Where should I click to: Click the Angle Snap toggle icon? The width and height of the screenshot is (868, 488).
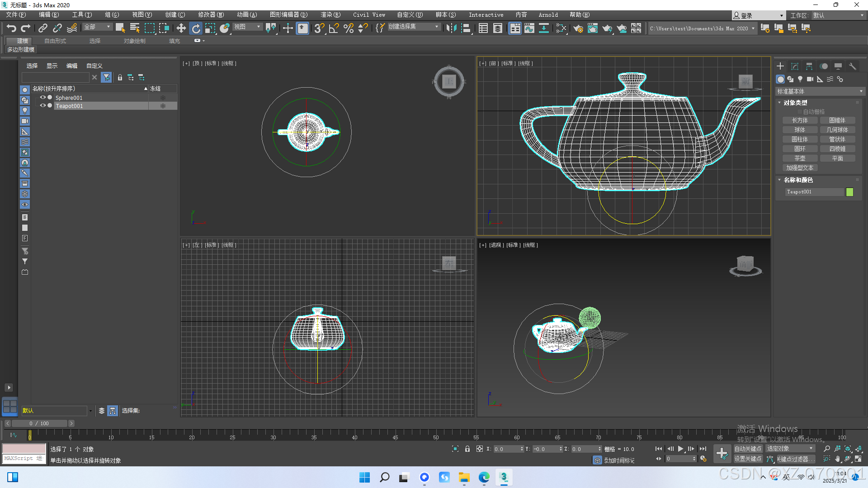(334, 28)
